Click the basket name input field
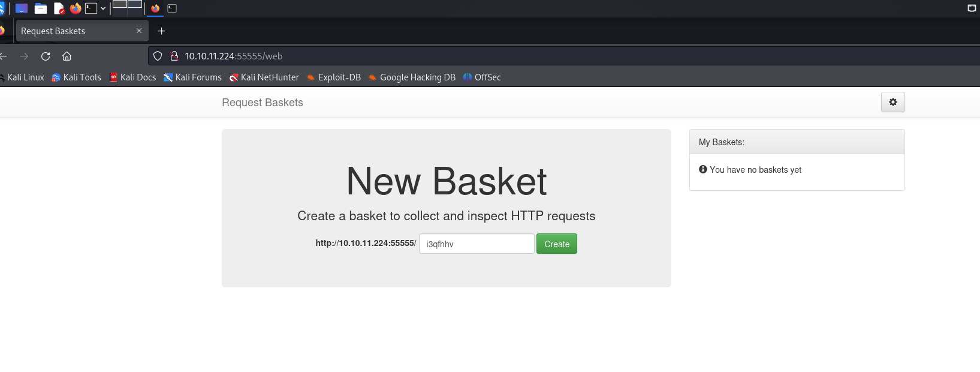 point(477,244)
